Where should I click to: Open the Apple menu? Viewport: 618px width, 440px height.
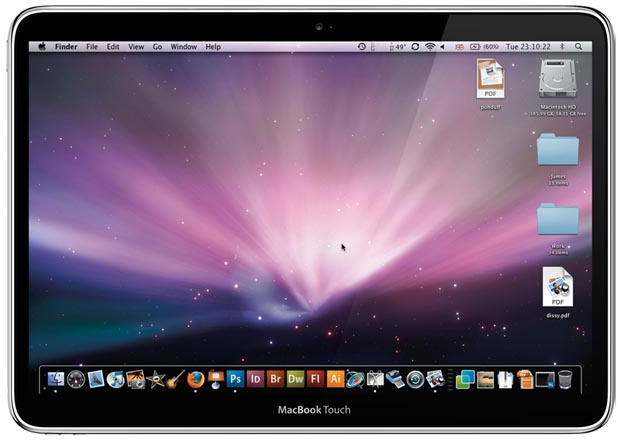[43, 47]
